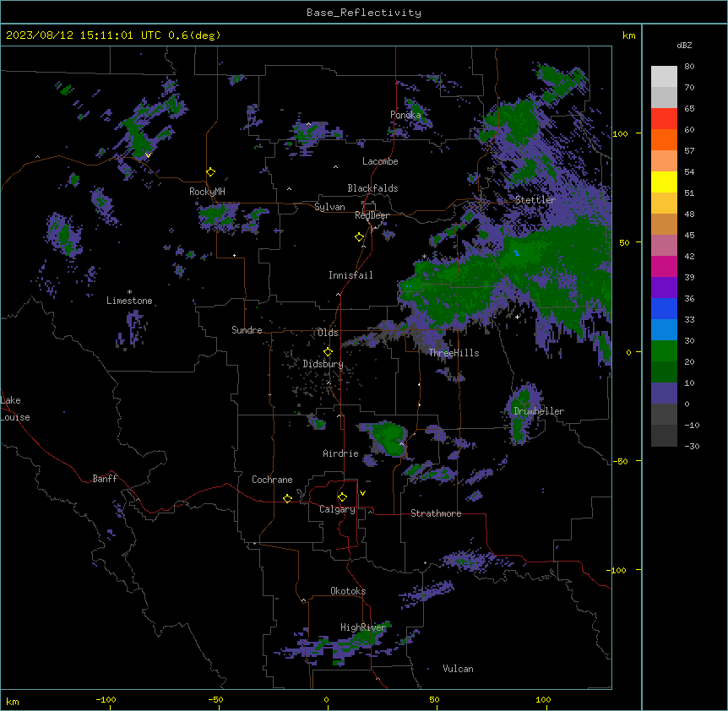
Task: Click the km unit label at top right
Action: 628,35
